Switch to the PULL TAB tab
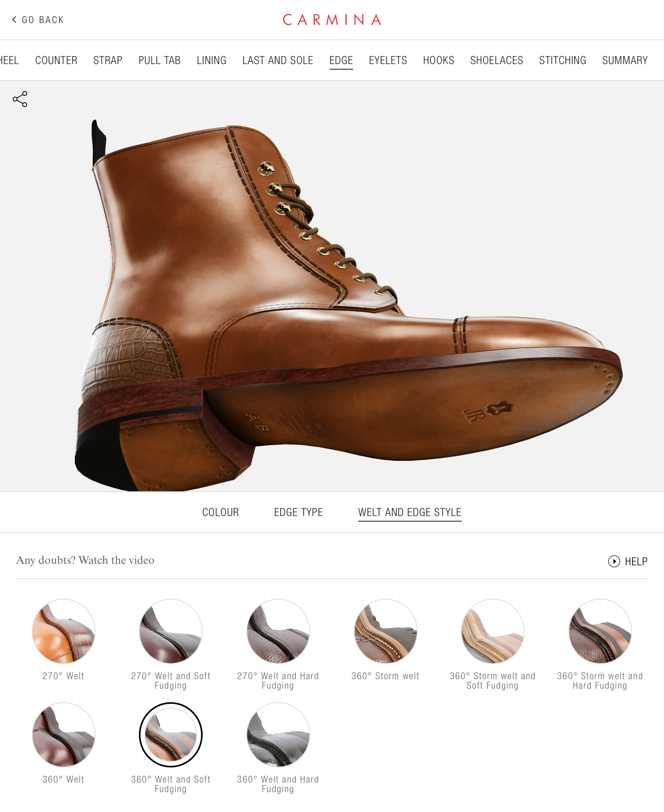Image resolution: width=664 pixels, height=812 pixels. [x=160, y=60]
